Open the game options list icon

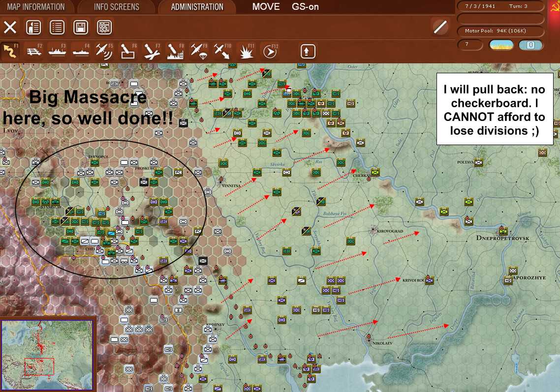pos(57,27)
